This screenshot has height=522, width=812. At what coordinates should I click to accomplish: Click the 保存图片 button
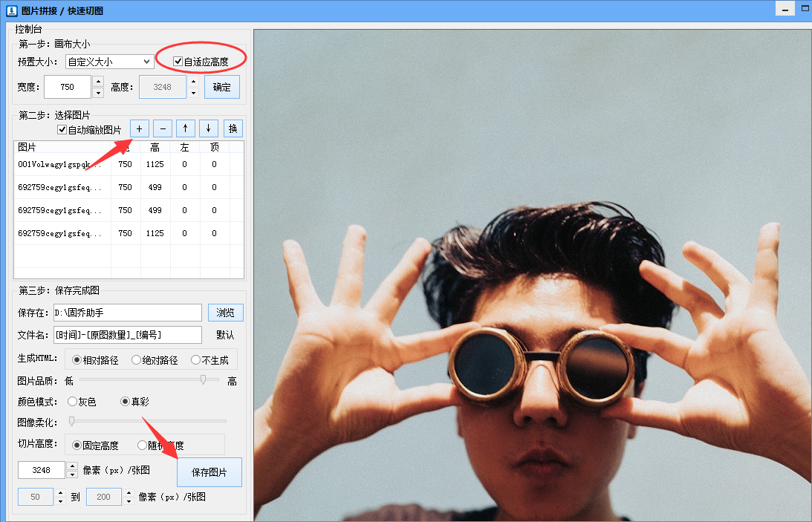click(210, 472)
